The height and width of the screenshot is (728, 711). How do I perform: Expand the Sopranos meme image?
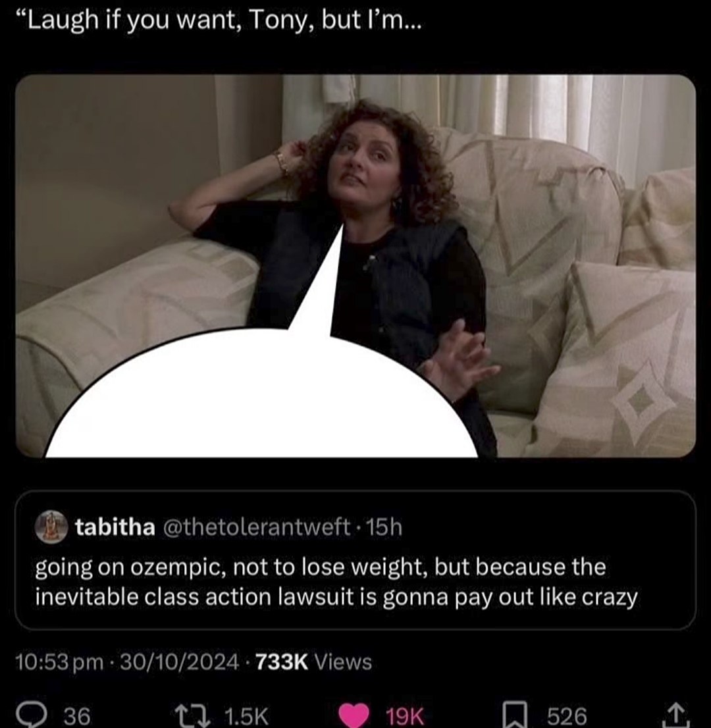tap(355, 266)
